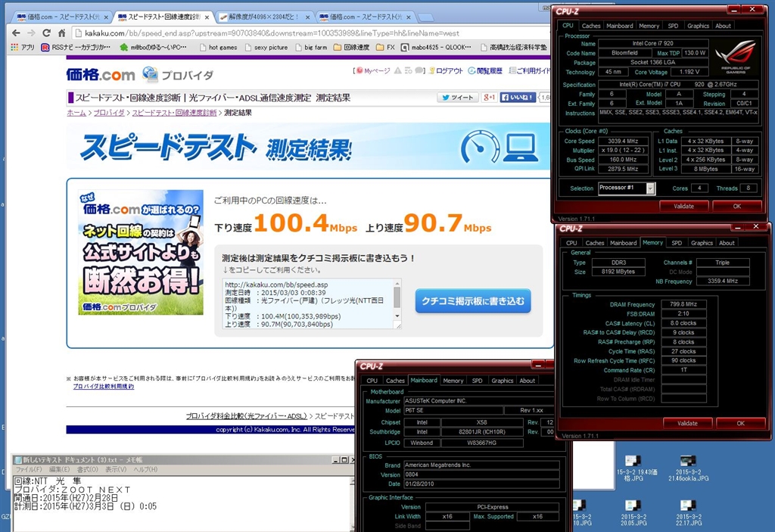Click the 価格.com logo
This screenshot has height=532, width=775.
[x=101, y=75]
